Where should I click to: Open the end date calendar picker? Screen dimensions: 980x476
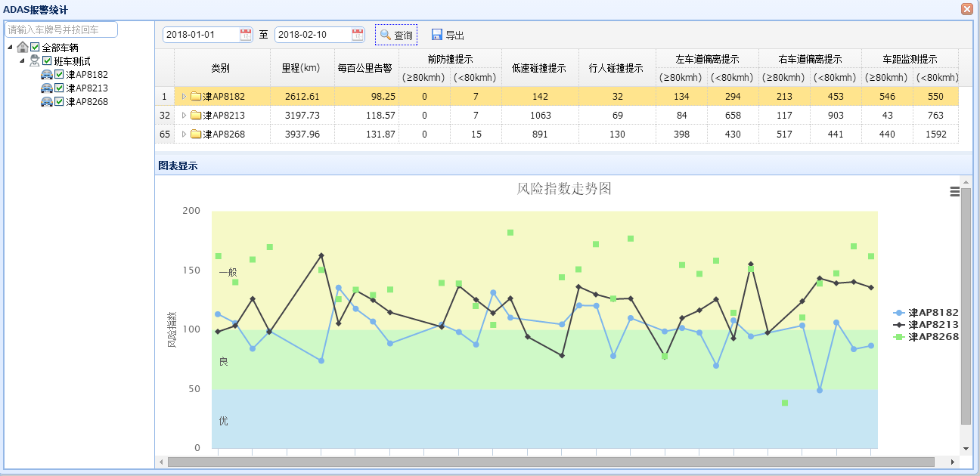(x=358, y=35)
